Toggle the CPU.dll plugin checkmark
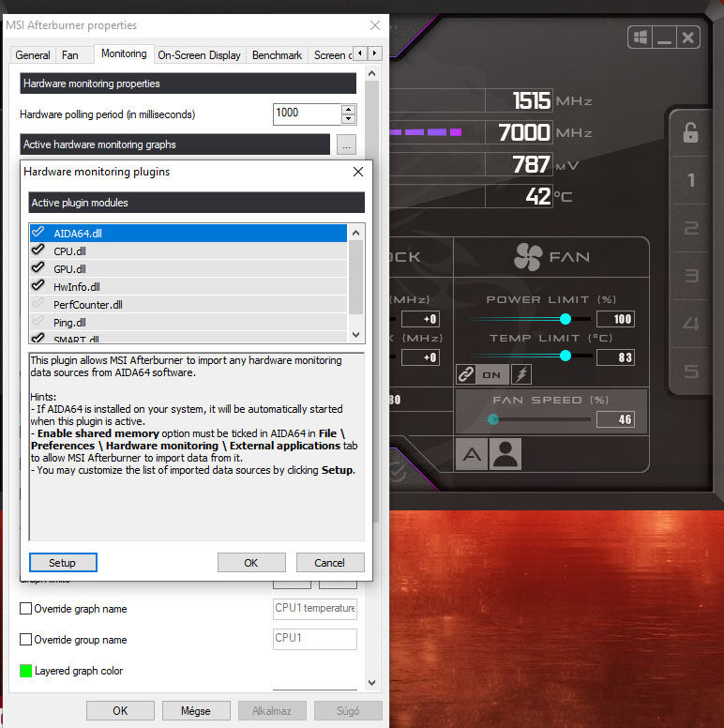 pyautogui.click(x=38, y=250)
